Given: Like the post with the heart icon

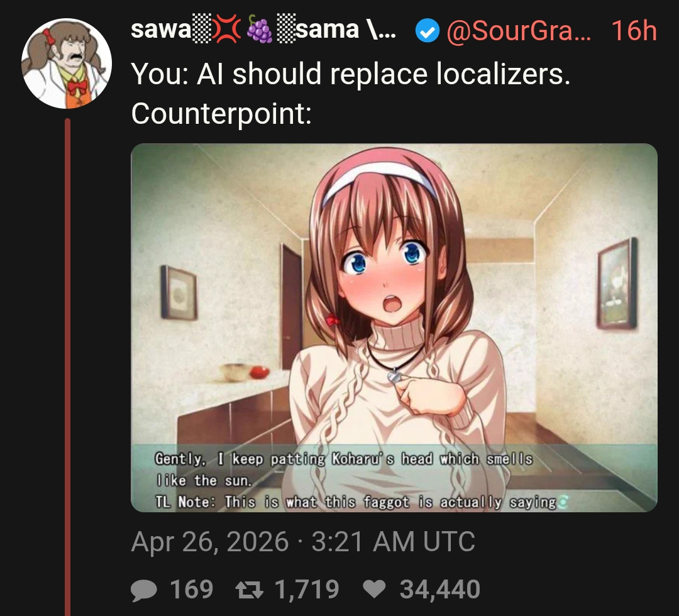Looking at the screenshot, I should (374, 589).
